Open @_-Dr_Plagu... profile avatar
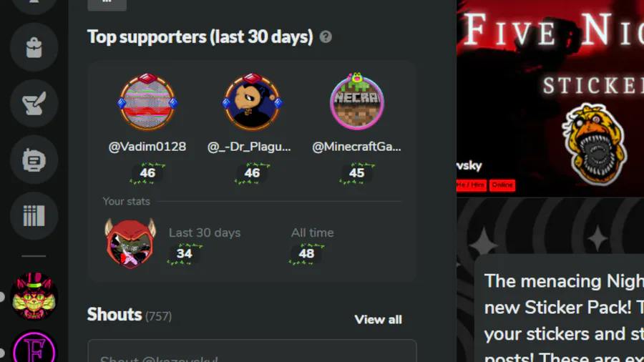The width and height of the screenshot is (644, 362). pyautogui.click(x=252, y=102)
